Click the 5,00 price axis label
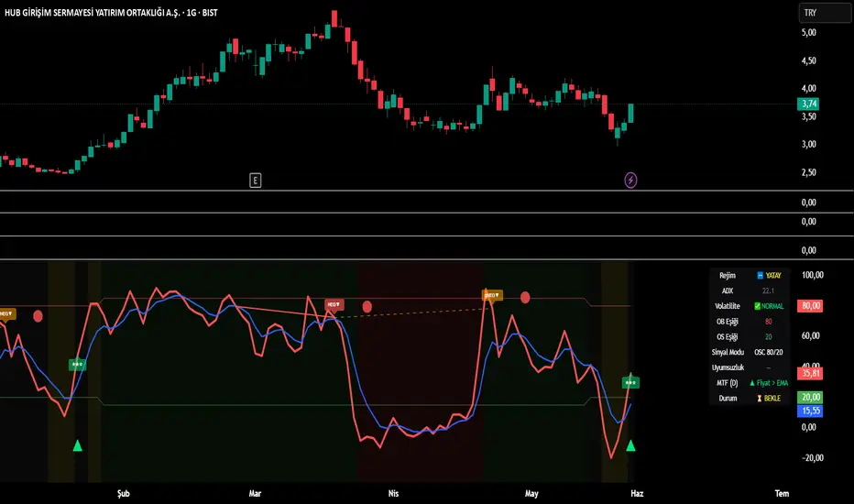 click(809, 33)
